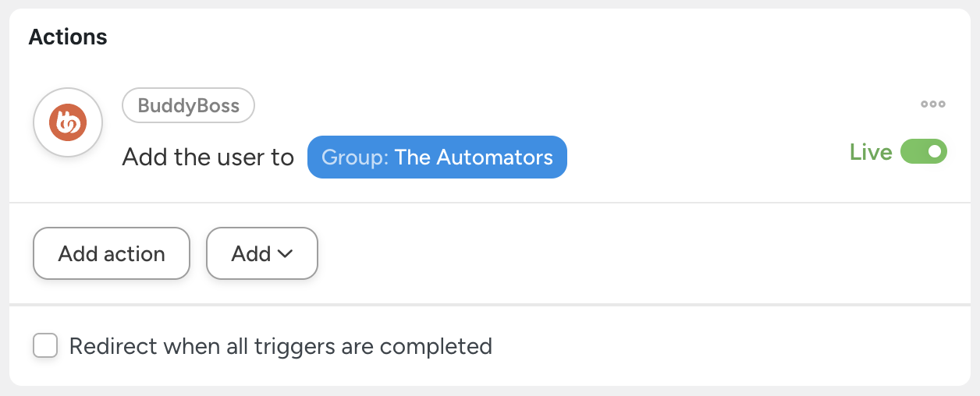Check the redirect on completion checkbox
This screenshot has width=980, height=396.
point(45,345)
